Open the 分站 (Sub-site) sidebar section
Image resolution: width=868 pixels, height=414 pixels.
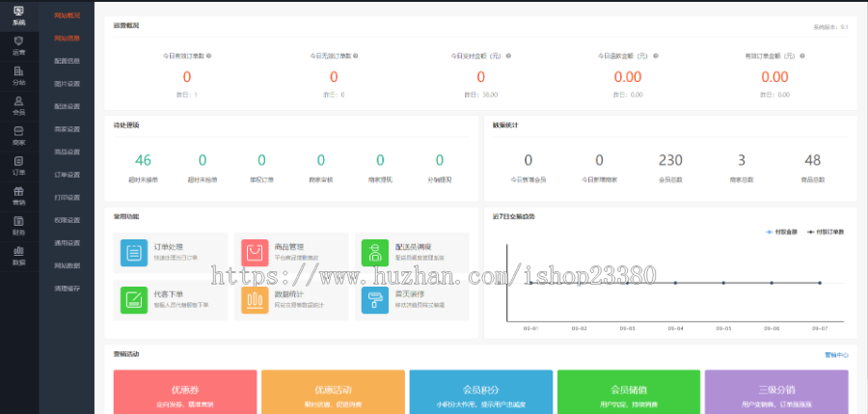(19, 76)
